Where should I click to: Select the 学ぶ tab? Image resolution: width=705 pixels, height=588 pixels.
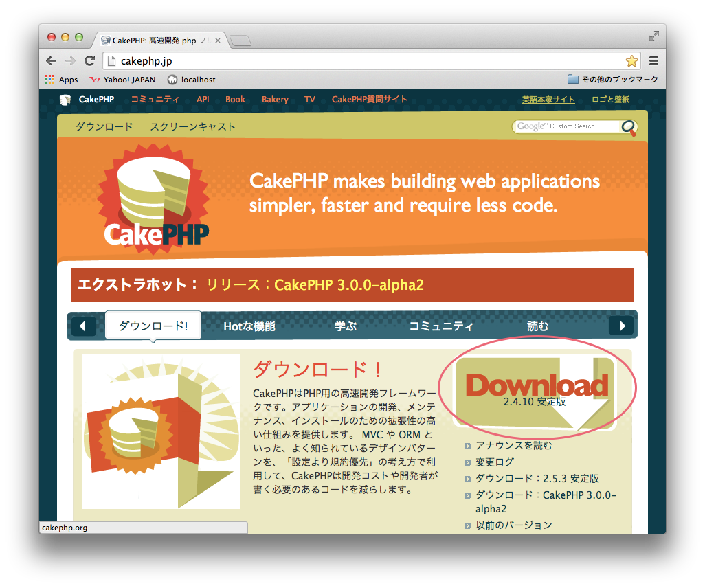coord(346,326)
